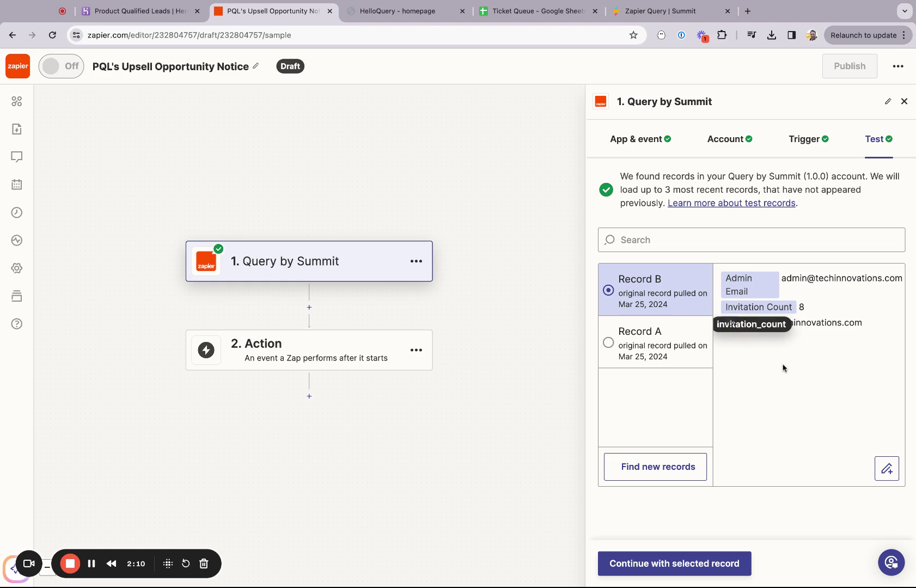Screen dimensions: 916x588
Task: Click the pencil icon to rename the Zap title
Action: (x=256, y=66)
